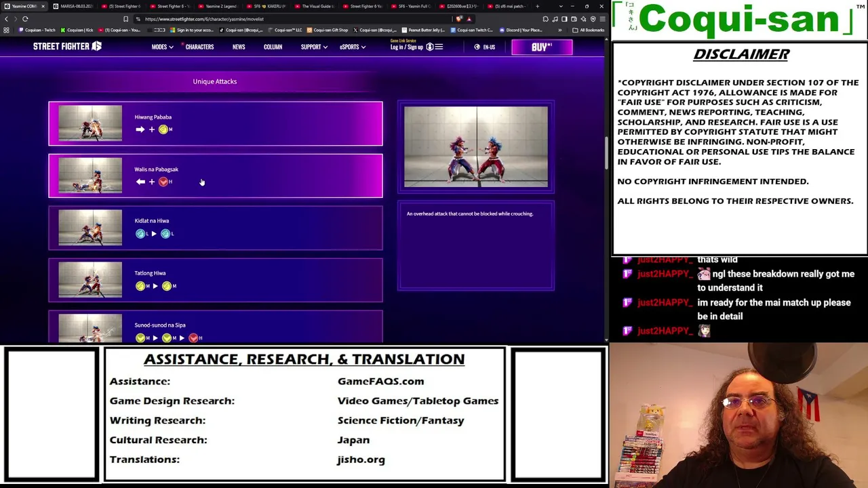
Task: Open the CHARACTERS page
Action: [199, 47]
